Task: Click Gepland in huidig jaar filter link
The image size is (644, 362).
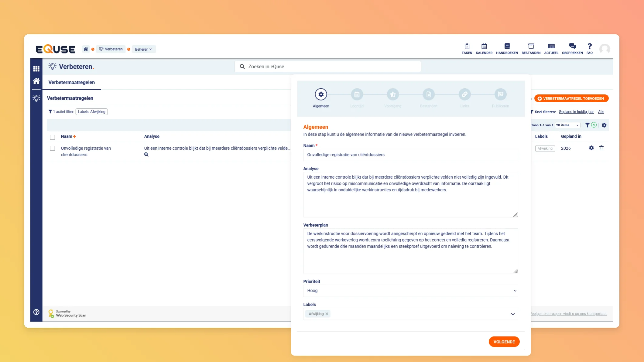Action: coord(576,112)
